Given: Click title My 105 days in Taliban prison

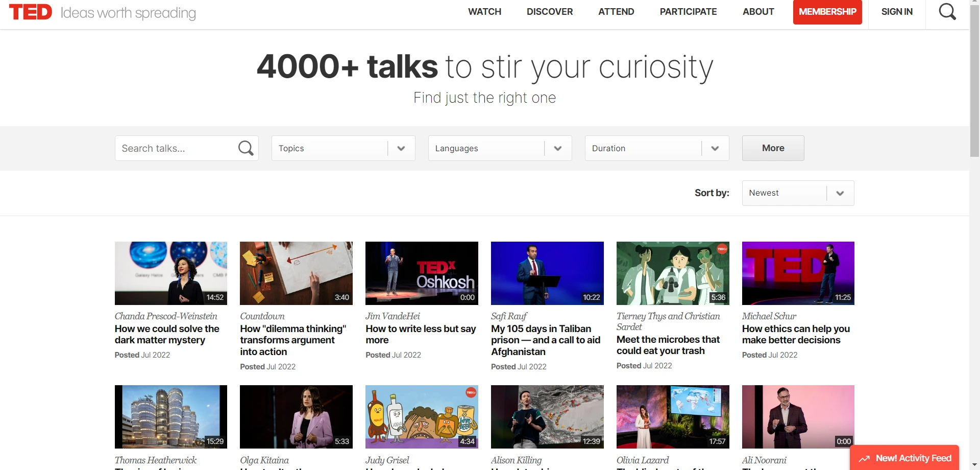Looking at the screenshot, I should pos(546,340).
